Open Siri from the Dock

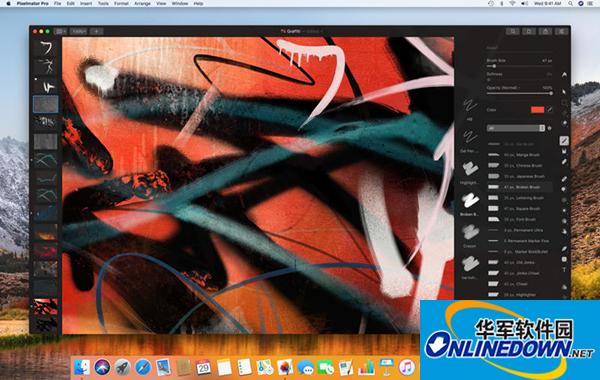point(102,367)
